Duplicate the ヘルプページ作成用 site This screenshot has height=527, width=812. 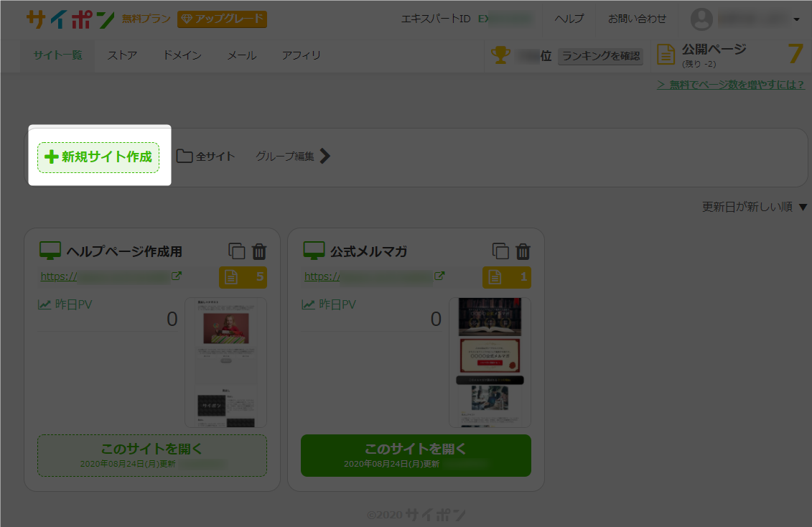237,251
